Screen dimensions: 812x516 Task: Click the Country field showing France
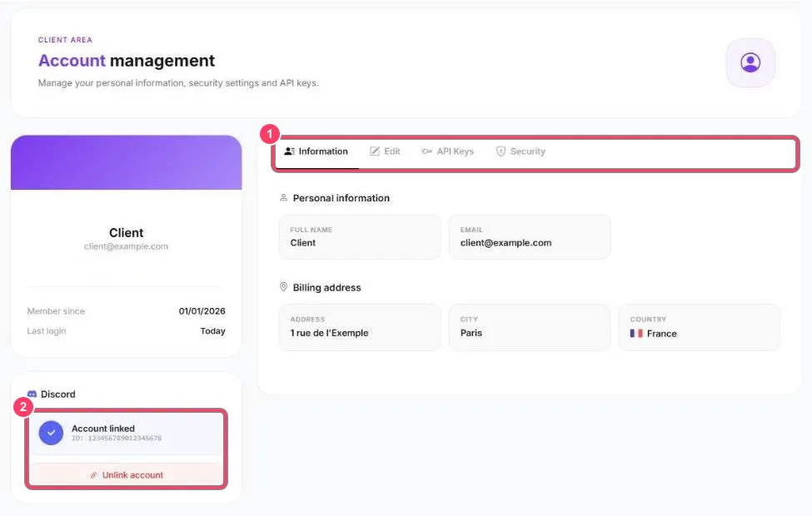pos(699,327)
